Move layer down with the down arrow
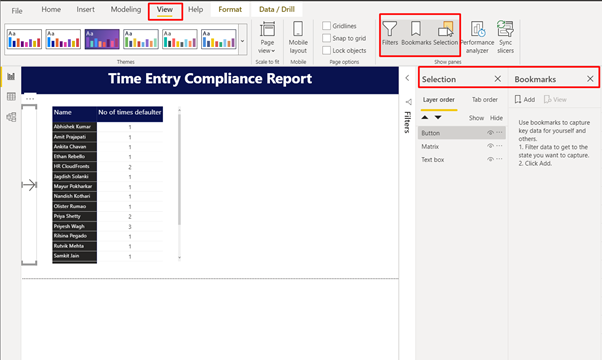Image resolution: width=602 pixels, height=360 pixels. [x=438, y=117]
